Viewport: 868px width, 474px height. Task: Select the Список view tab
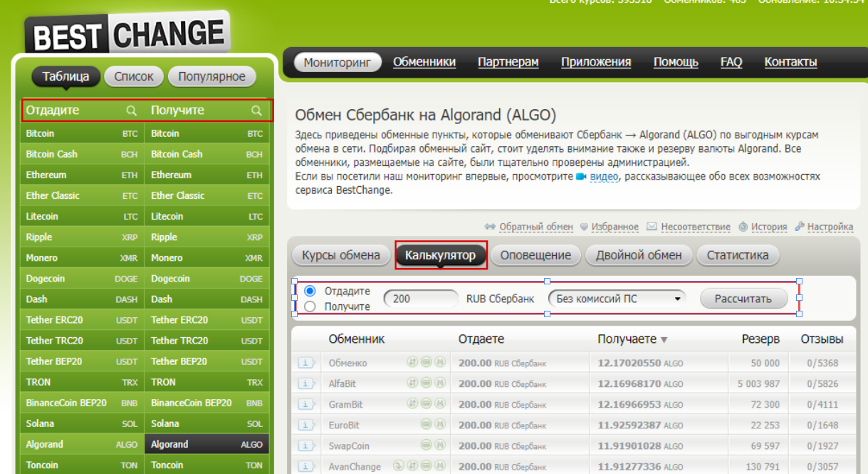click(x=134, y=76)
